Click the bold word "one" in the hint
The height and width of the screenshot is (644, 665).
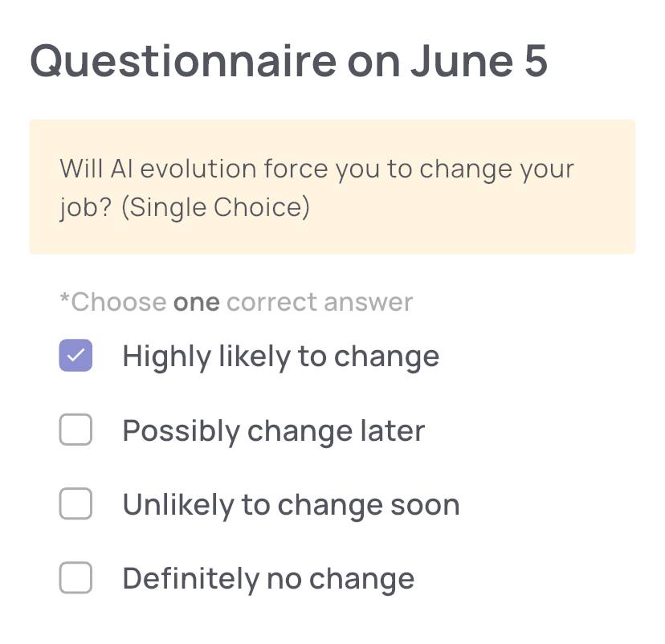click(197, 302)
